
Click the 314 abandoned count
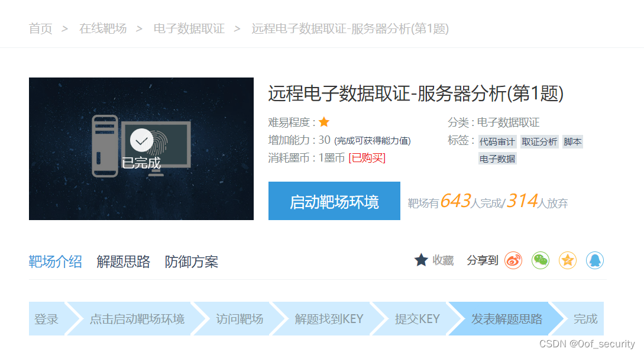(522, 201)
